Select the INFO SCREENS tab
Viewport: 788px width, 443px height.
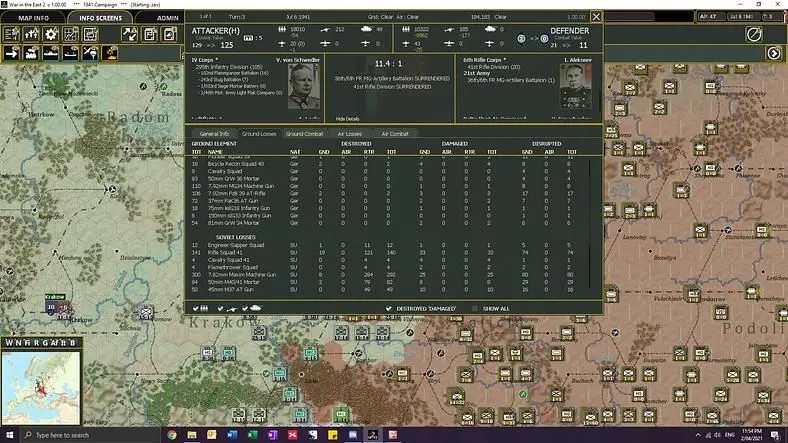(x=101, y=18)
